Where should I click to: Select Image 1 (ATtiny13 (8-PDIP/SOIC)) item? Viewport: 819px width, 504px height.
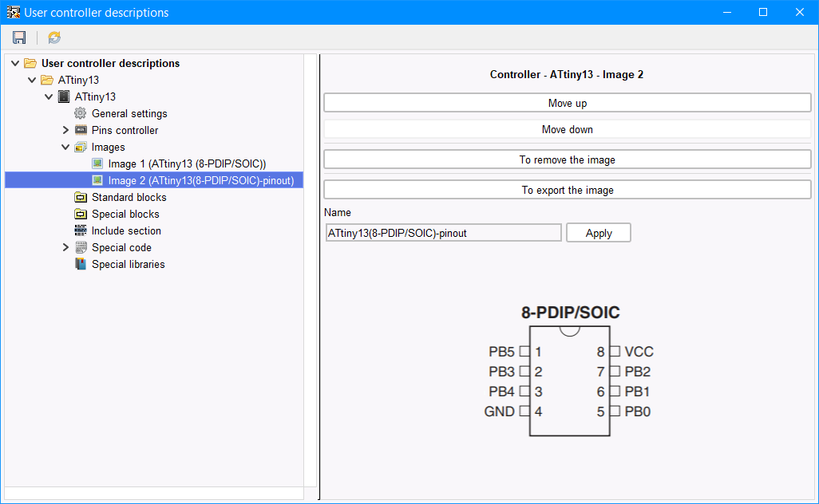coord(187,163)
